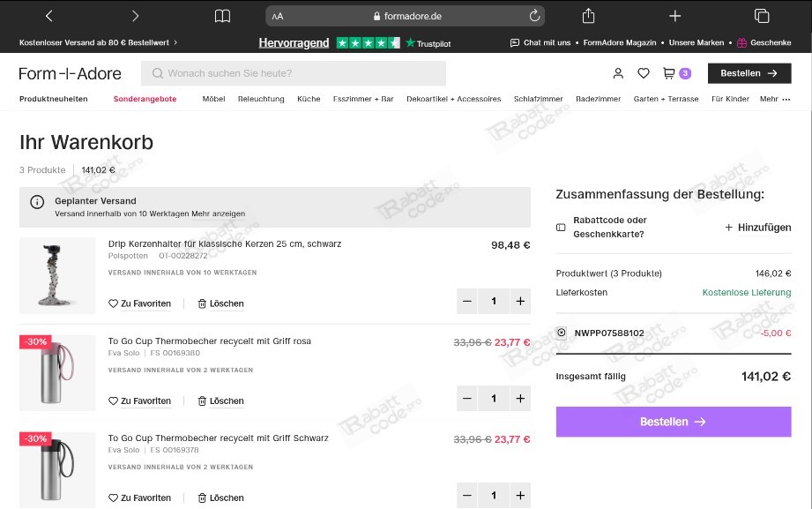This screenshot has width=812, height=509.
Task: Open the Für Kinder category
Action: pyautogui.click(x=730, y=99)
